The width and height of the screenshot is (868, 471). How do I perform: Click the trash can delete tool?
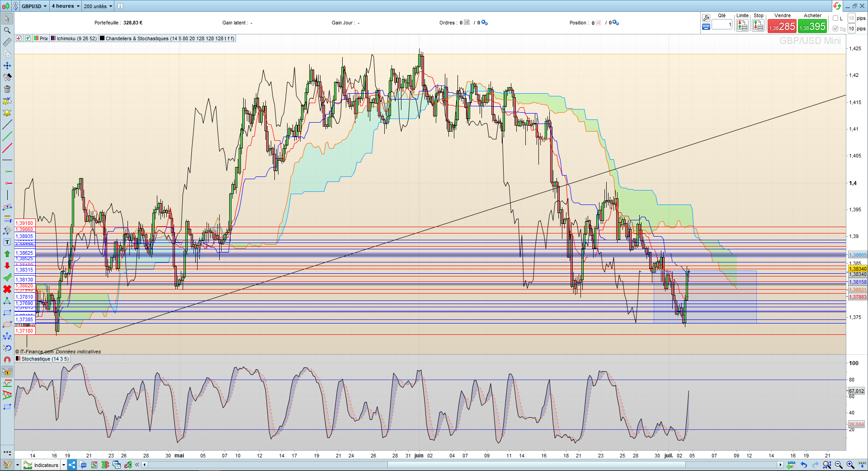[7, 89]
